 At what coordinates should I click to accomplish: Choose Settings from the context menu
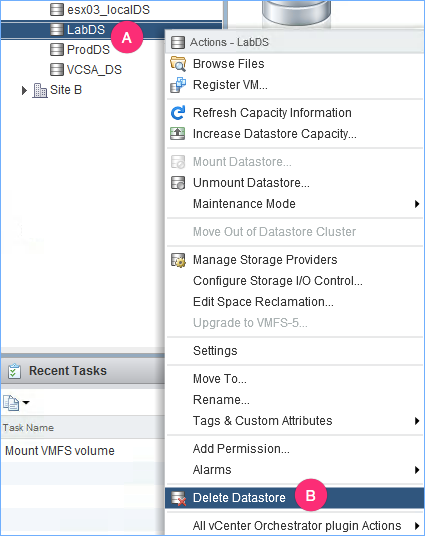(x=215, y=351)
